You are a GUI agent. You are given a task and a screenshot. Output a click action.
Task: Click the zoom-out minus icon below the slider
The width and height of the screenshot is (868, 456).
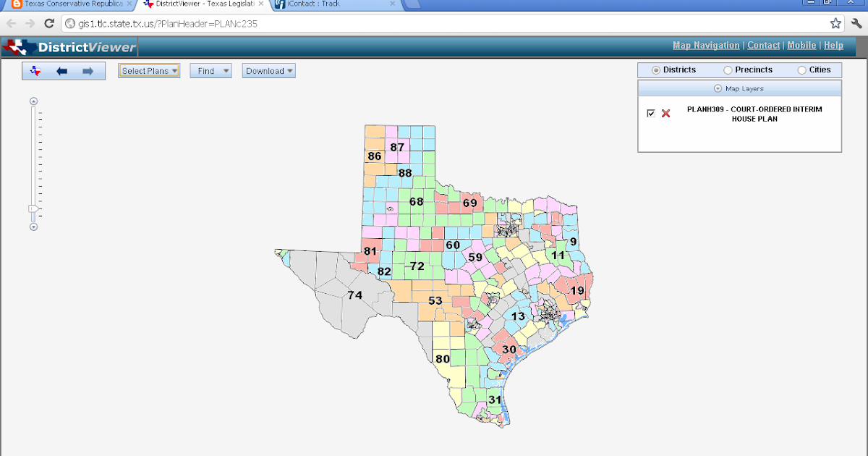click(33, 227)
